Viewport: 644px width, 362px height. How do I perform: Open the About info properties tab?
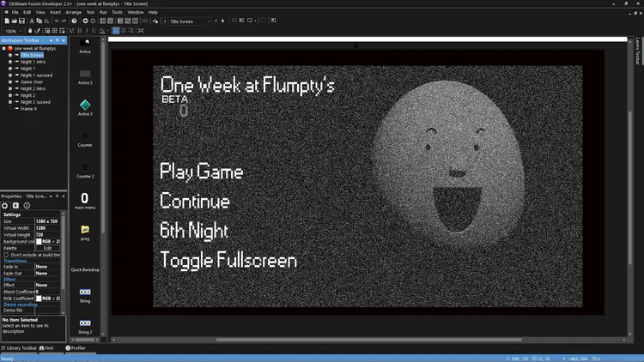(27, 206)
